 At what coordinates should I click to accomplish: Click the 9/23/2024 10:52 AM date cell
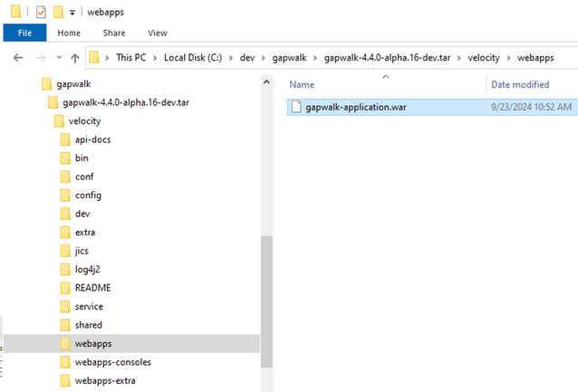tap(531, 107)
